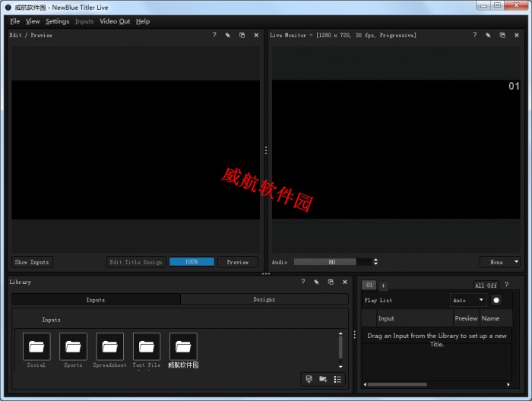
Task: Click the import icon in Library toolbar
Action: point(309,379)
